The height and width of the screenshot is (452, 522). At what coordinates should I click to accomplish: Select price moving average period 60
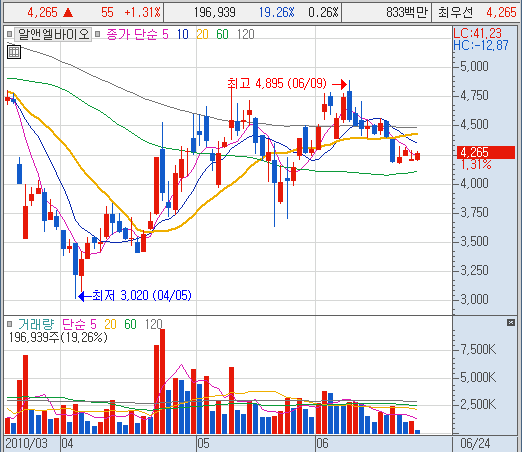click(x=222, y=34)
